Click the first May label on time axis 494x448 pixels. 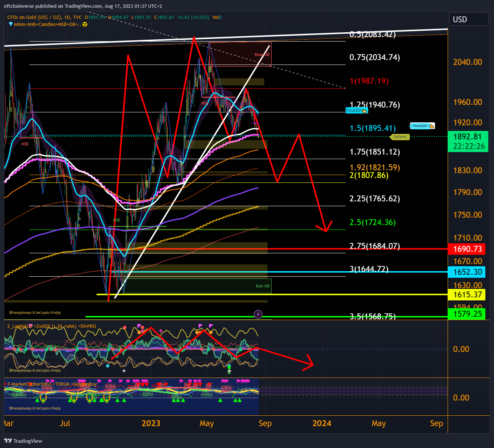click(x=207, y=424)
